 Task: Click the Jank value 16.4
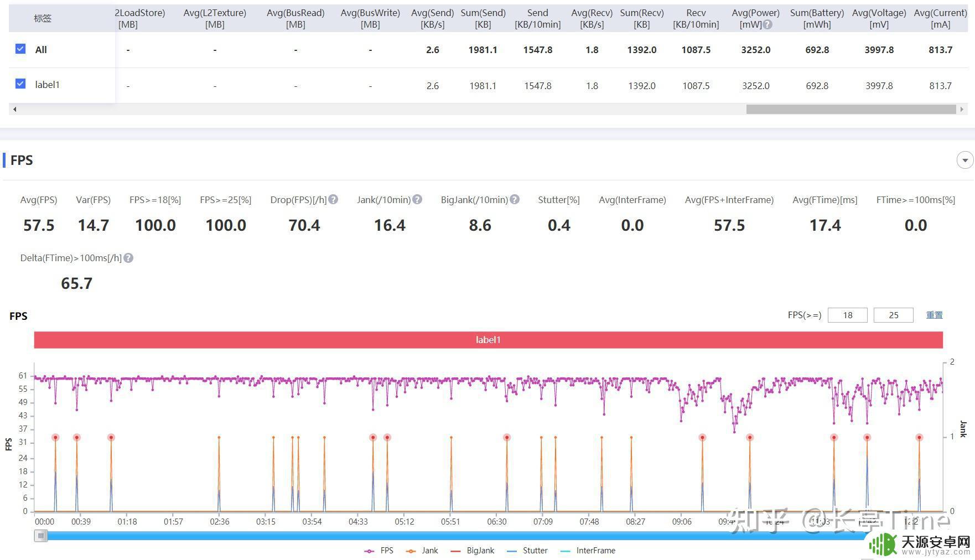click(390, 225)
